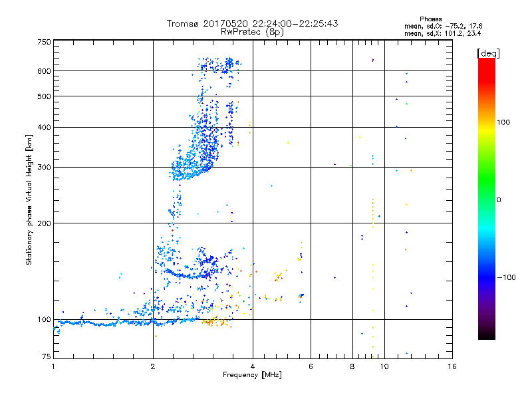
Task: Click the y-axis tick label '500'
Action: [x=44, y=96]
